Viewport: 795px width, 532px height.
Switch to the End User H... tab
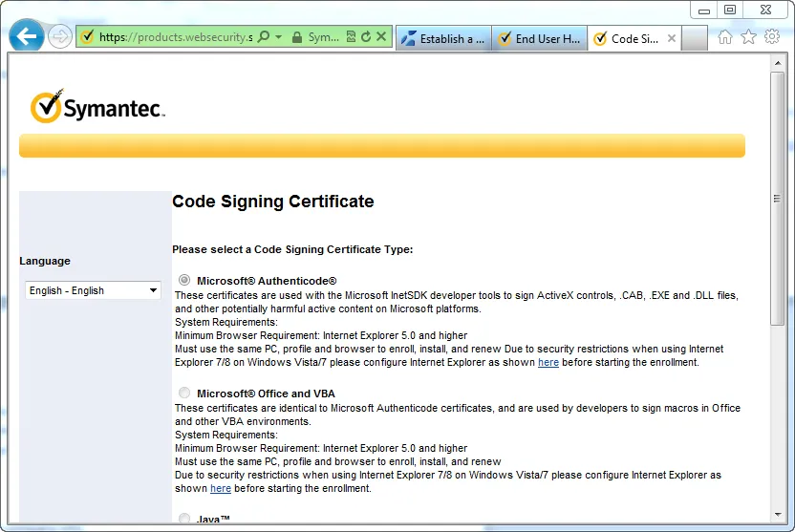click(539, 38)
